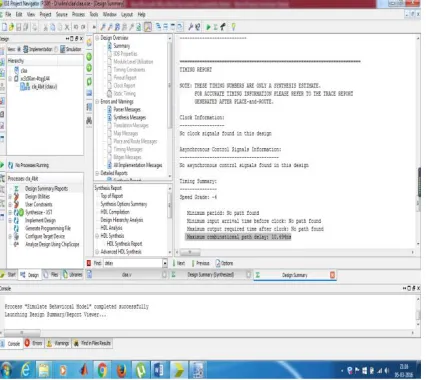Switch to the Files panel tab
Viewport: 426px width, 380px height.
point(51,275)
